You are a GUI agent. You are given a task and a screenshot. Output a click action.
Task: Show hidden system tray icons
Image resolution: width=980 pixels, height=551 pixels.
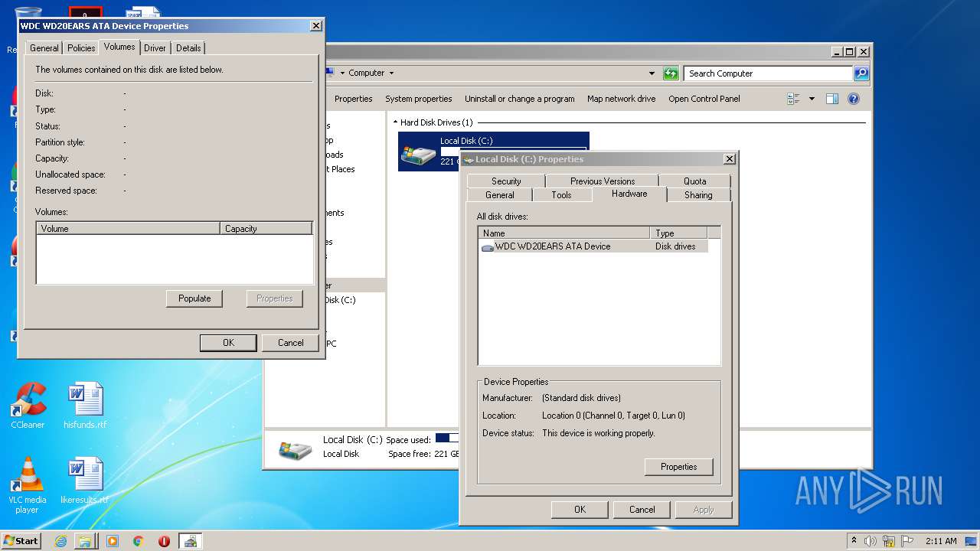click(x=854, y=541)
